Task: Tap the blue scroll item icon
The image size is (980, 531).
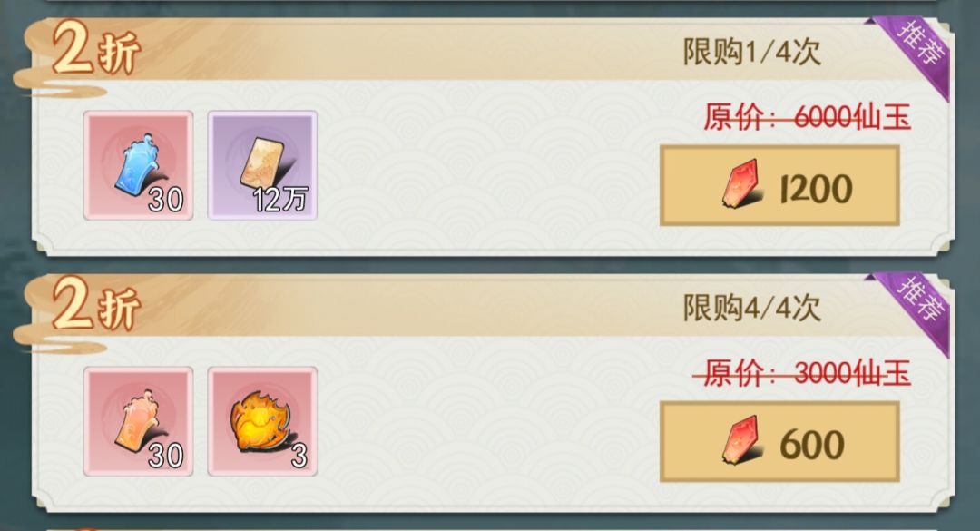Action: coord(138,166)
